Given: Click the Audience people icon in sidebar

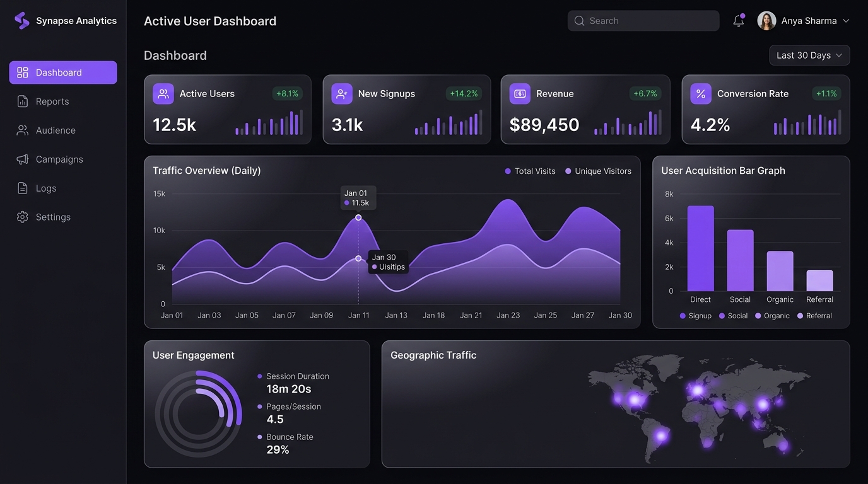Looking at the screenshot, I should [23, 130].
